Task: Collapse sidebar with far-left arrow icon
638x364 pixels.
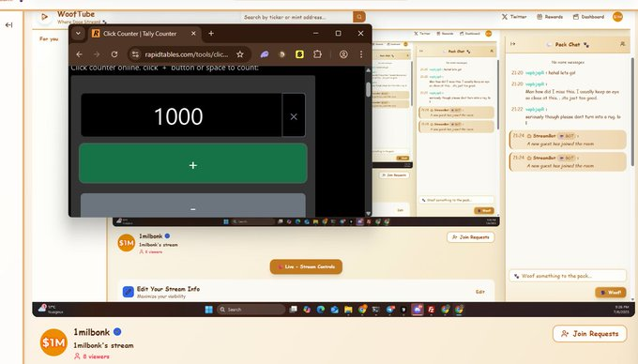Action: [x=9, y=25]
